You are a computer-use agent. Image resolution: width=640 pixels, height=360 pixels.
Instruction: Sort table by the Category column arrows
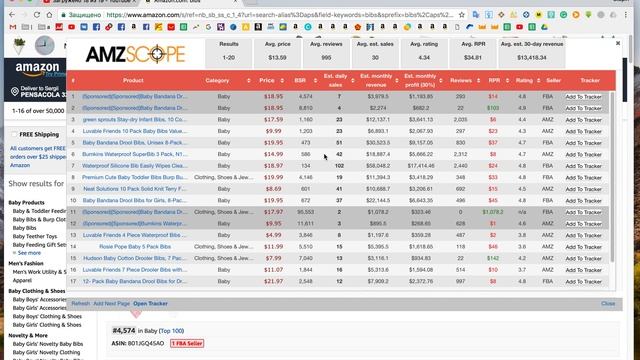pyautogui.click(x=249, y=81)
